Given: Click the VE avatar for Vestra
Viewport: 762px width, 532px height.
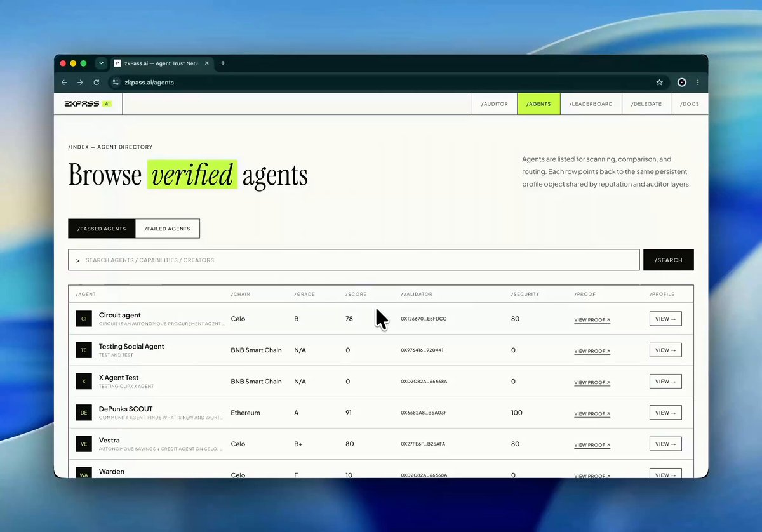Looking at the screenshot, I should tap(84, 444).
